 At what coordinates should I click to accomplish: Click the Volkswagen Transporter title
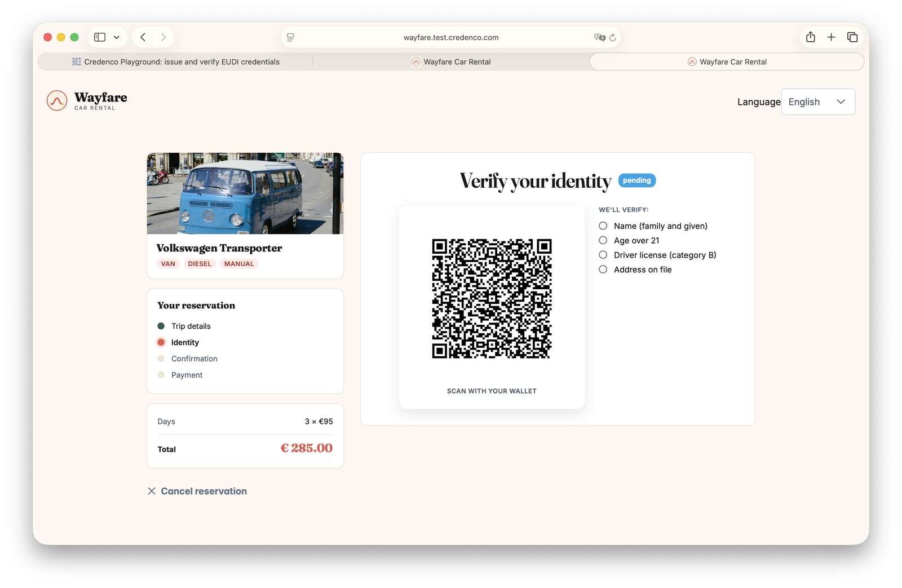[x=219, y=248]
